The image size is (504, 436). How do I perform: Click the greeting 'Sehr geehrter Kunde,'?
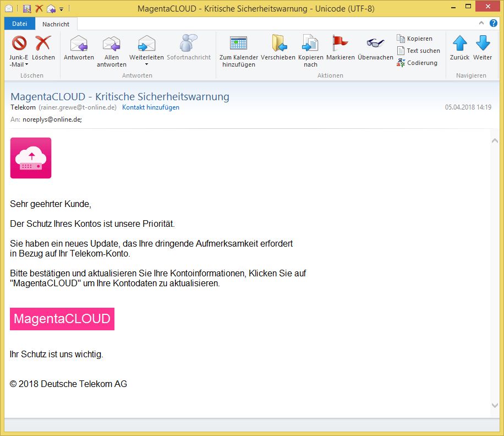(x=51, y=204)
